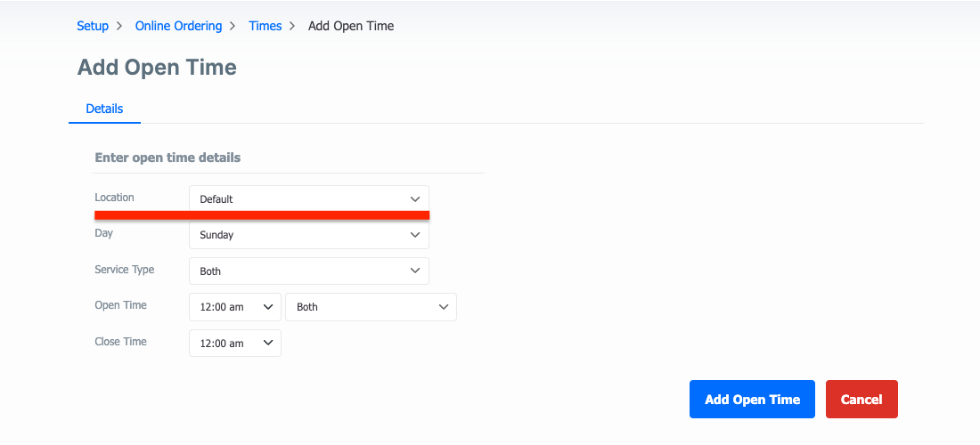Click the chevron arrow in Day field
Screen dimensions: 980x445
pos(415,235)
